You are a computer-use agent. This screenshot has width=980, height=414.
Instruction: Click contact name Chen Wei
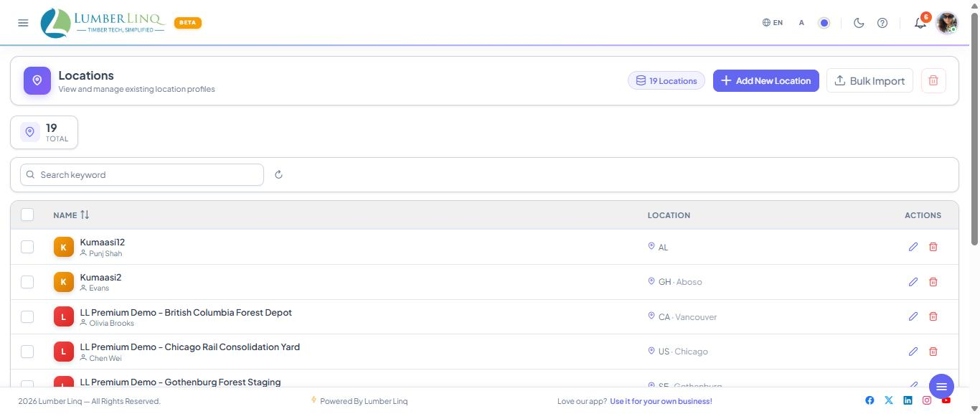click(x=105, y=358)
